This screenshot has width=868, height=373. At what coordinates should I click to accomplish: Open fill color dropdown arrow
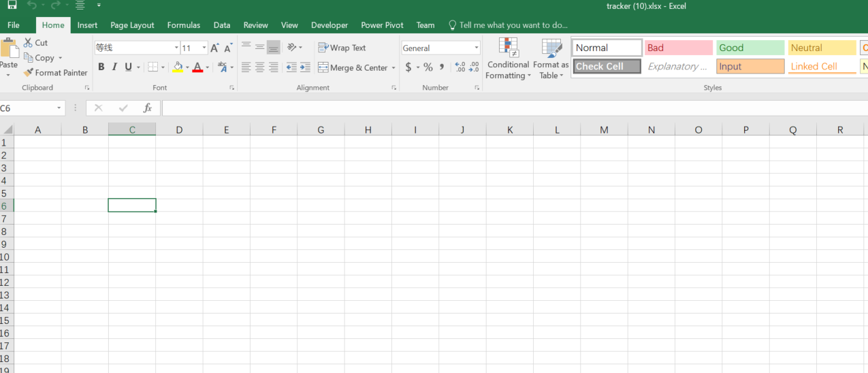[x=187, y=67]
